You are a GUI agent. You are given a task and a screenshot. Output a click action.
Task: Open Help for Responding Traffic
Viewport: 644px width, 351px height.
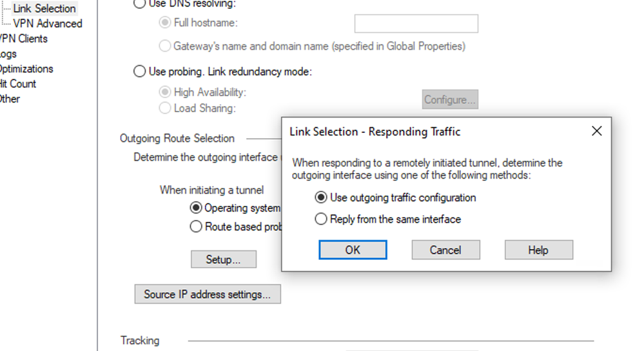click(x=538, y=250)
